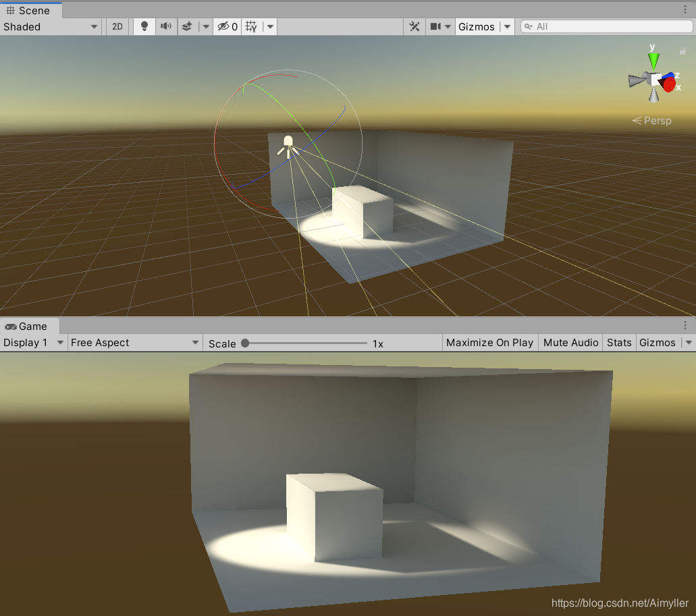
Task: Click the effects (skybox) icon in Scene toolbar
Action: 187,26
